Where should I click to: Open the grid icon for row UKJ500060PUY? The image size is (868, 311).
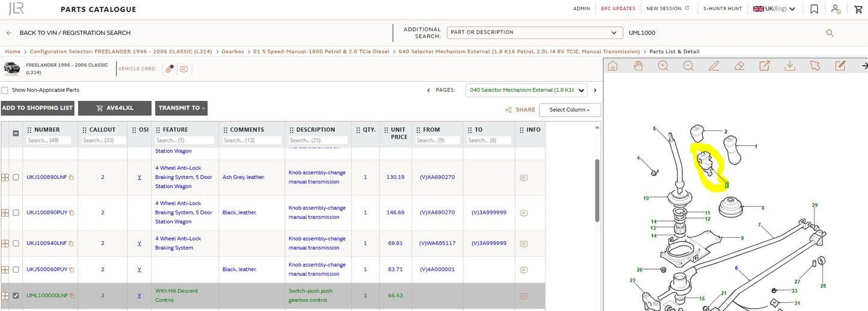(5, 270)
